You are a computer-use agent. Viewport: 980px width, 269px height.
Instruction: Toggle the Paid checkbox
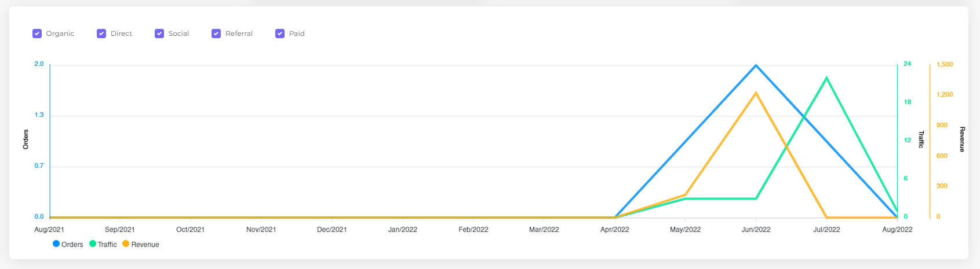click(280, 34)
